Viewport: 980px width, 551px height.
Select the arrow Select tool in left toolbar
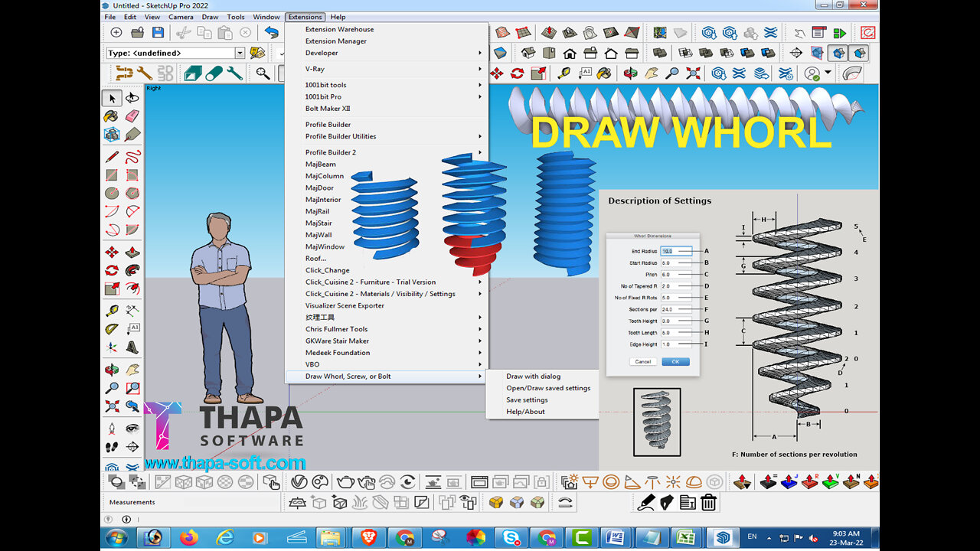pos(112,98)
